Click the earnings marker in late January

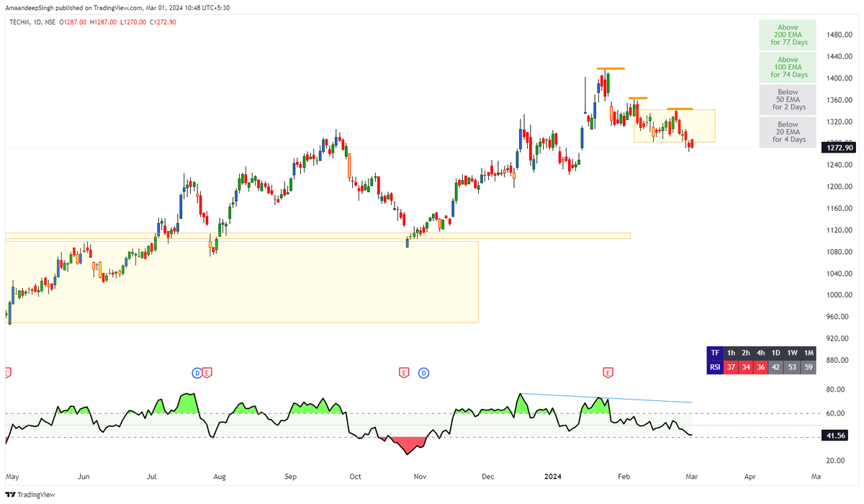[x=608, y=372]
